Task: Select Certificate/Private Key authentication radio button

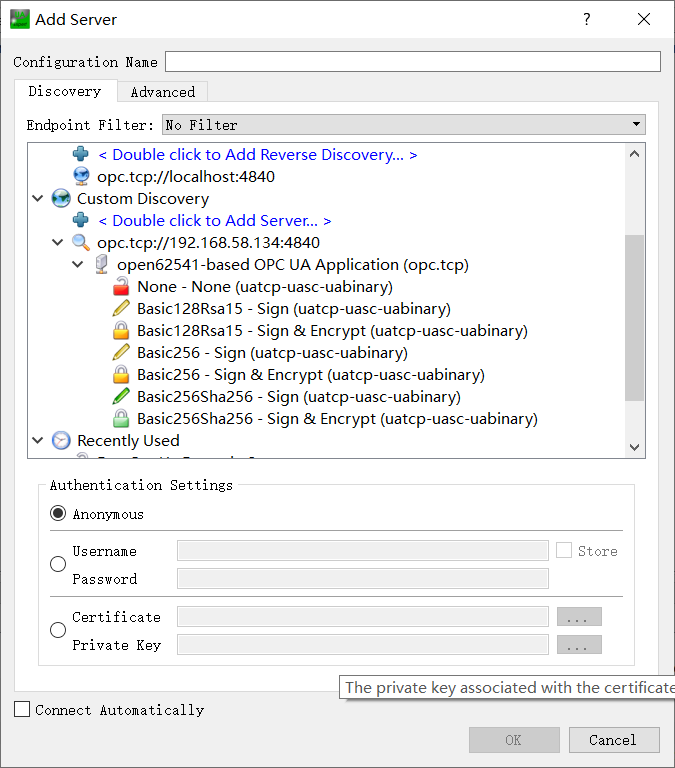Action: [58, 630]
